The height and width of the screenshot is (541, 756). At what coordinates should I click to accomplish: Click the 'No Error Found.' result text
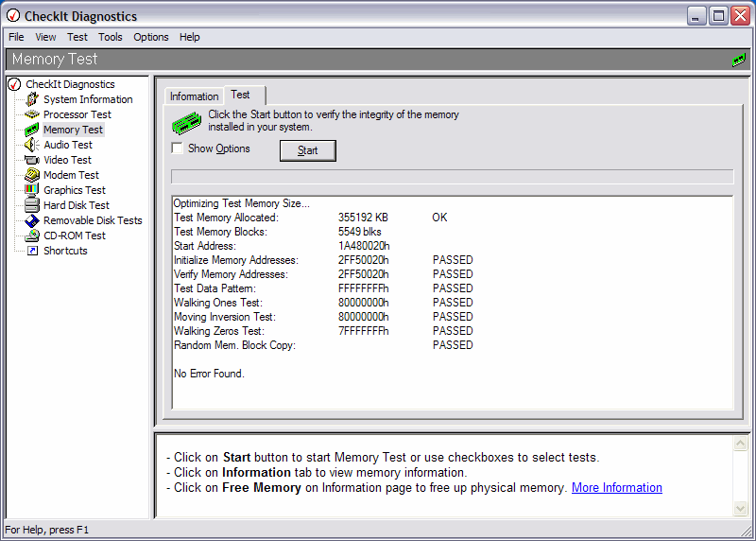[x=209, y=374]
